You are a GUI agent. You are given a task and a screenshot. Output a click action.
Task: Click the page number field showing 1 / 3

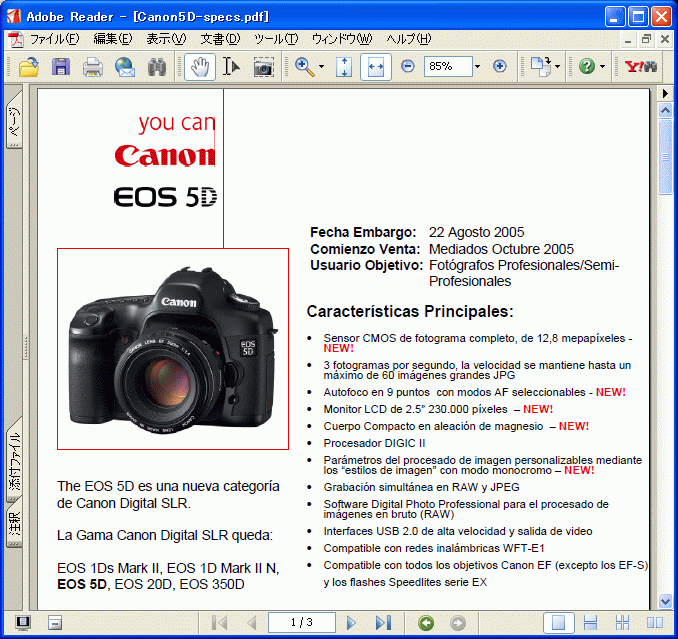click(x=300, y=623)
